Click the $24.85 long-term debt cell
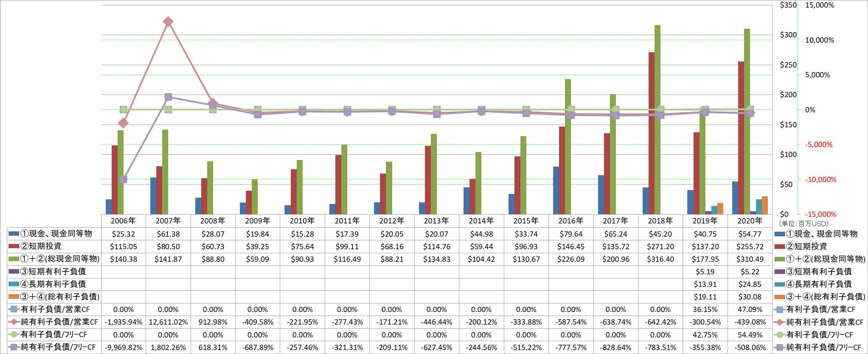This screenshot has height=354, width=868. [x=750, y=285]
